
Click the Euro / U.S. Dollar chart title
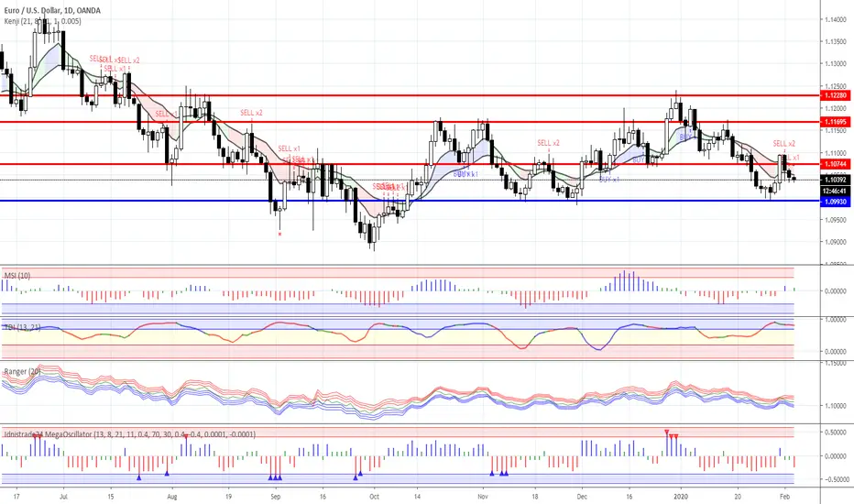52,10
